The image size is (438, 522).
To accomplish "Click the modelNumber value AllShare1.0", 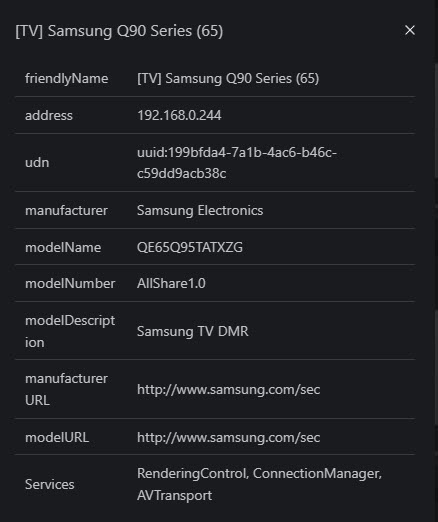I will [x=171, y=283].
